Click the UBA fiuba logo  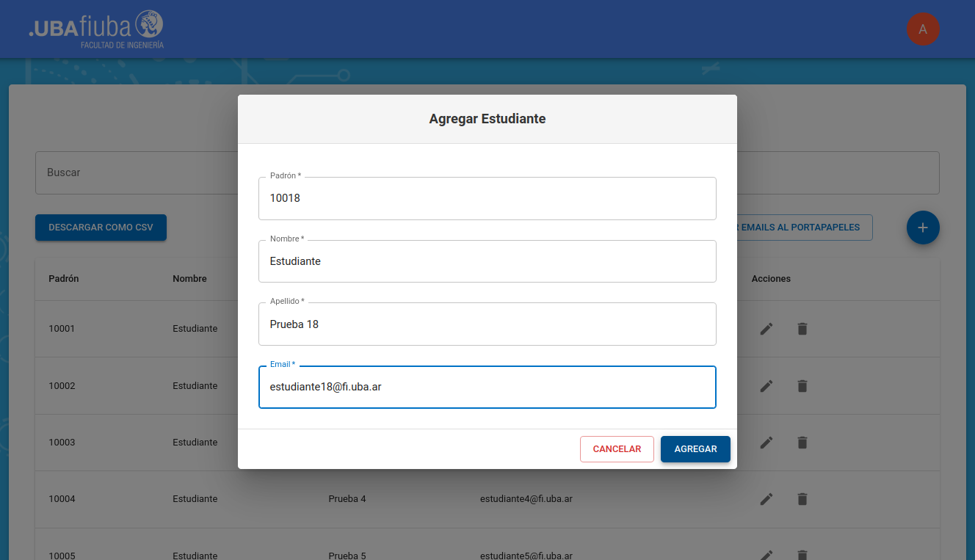point(96,29)
